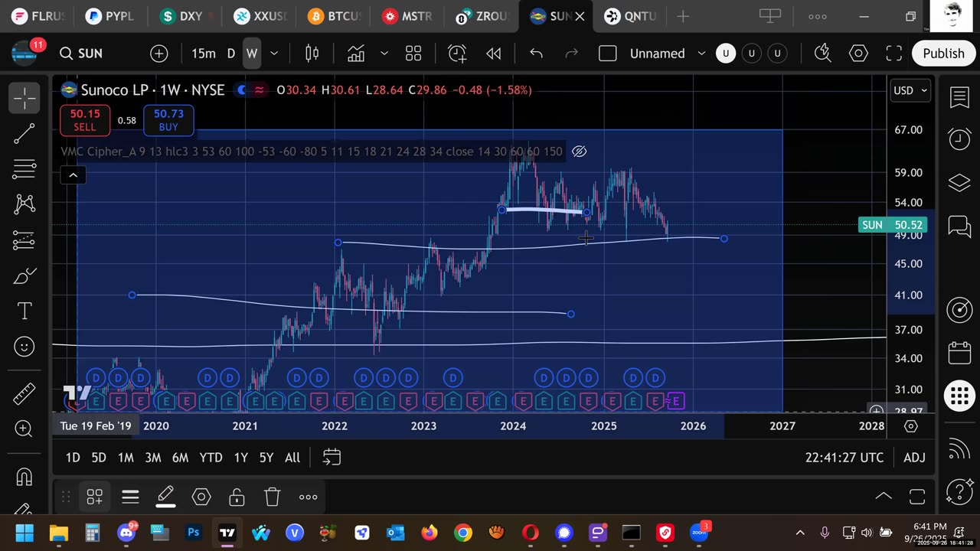Toggle magnet mode for drawings
This screenshot has width=980, height=551.
(x=24, y=477)
